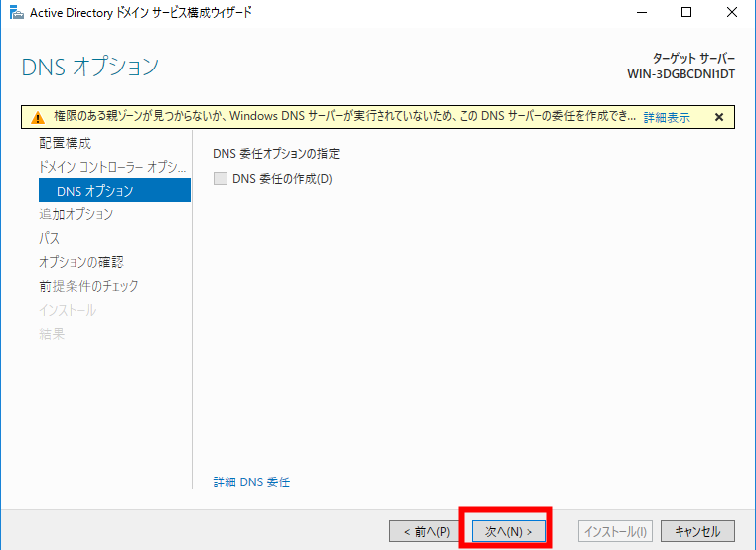Select 追加オプション step in sidebar
756x550 pixels.
tap(76, 214)
